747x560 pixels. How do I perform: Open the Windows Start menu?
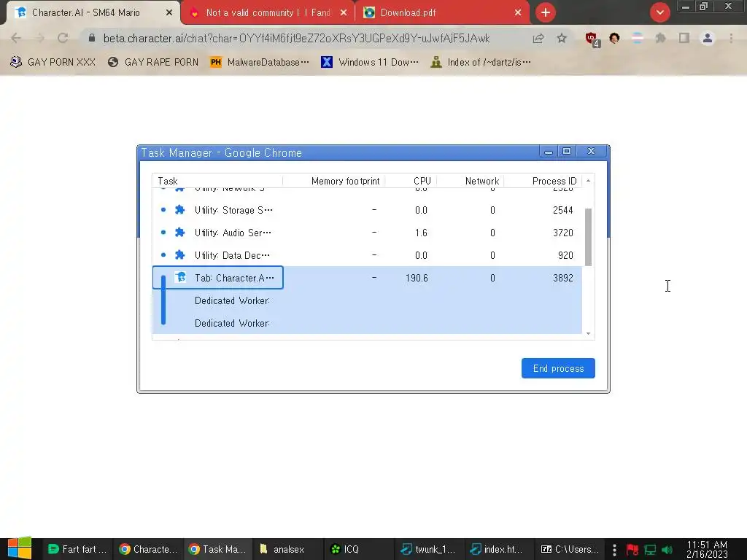coord(20,548)
